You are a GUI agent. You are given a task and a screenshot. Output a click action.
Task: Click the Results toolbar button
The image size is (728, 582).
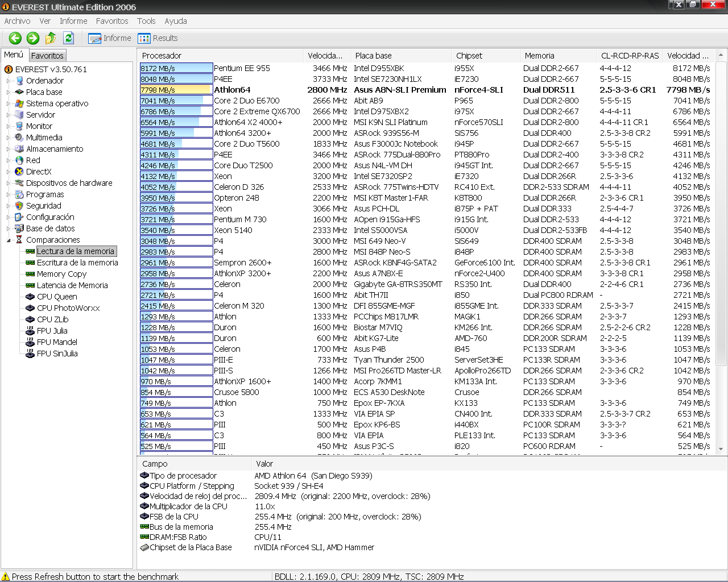pyautogui.click(x=158, y=38)
